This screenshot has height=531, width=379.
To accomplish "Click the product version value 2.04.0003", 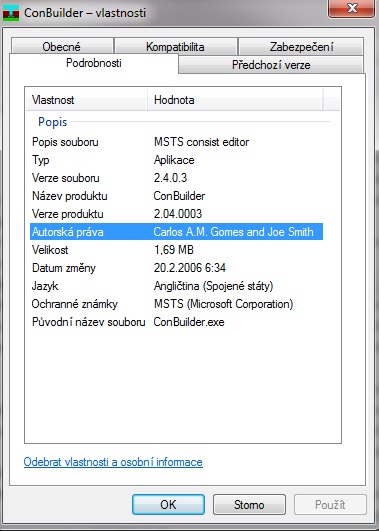I will coord(178,214).
